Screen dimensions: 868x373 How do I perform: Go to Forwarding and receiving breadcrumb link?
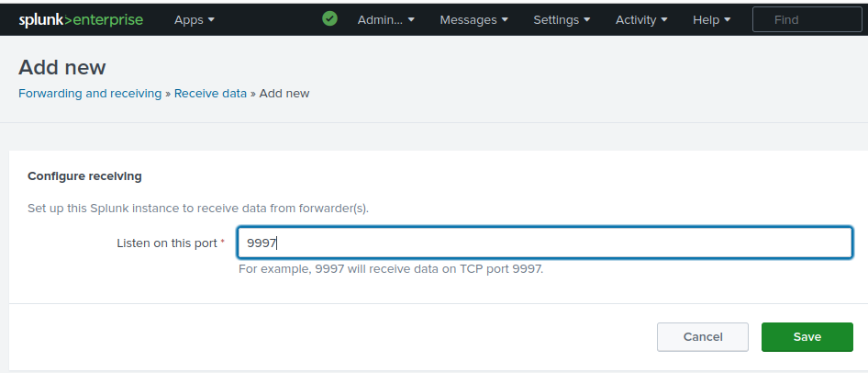coord(90,94)
